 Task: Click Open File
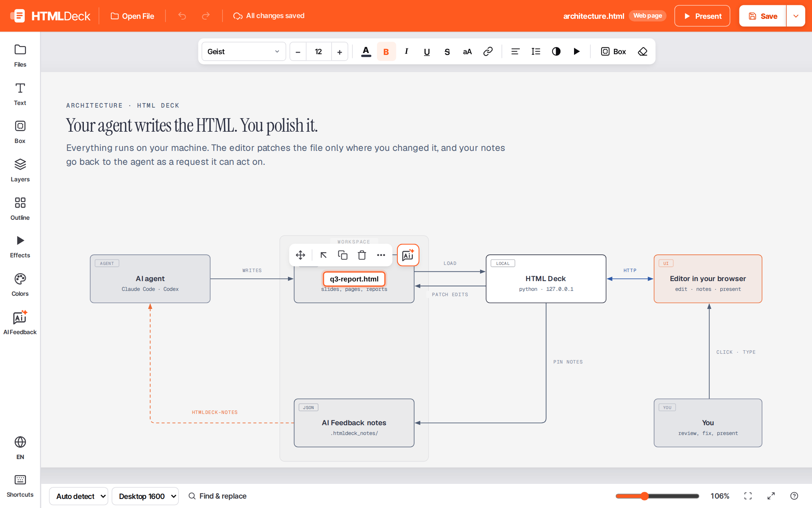click(x=132, y=16)
